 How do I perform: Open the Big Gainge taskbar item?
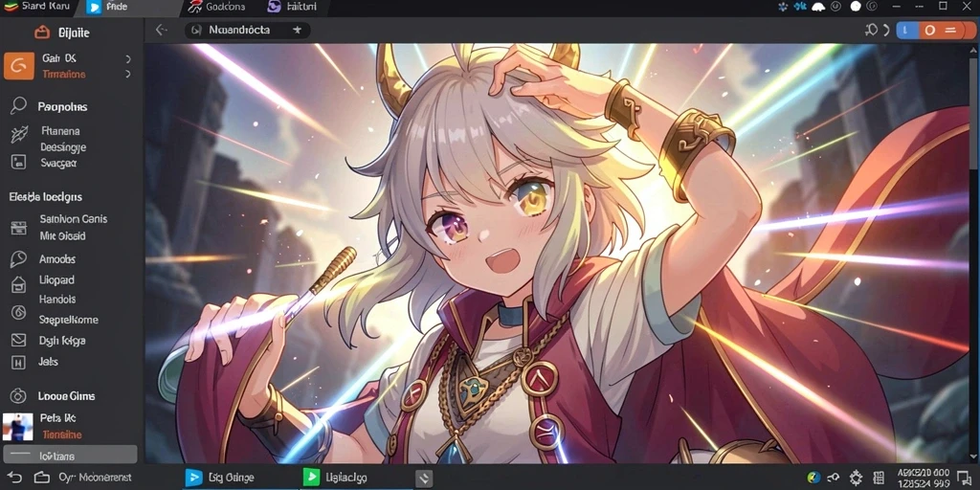pyautogui.click(x=220, y=479)
